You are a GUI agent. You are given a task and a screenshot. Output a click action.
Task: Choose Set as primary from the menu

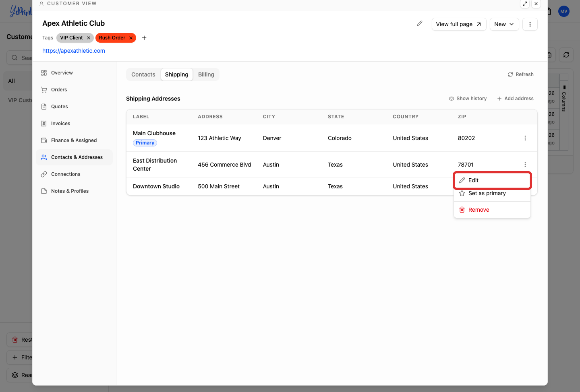tap(492, 193)
